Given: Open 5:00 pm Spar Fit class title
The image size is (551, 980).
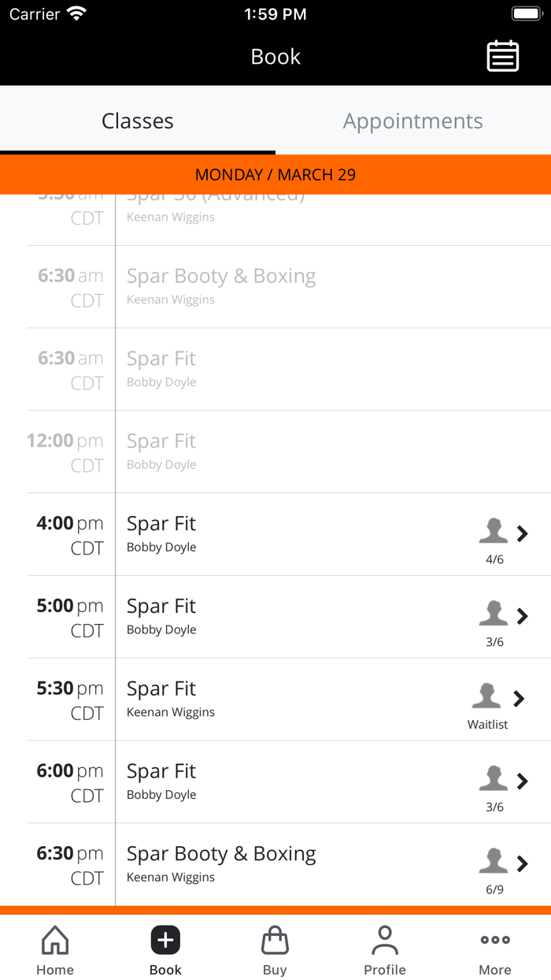Looking at the screenshot, I should [x=161, y=607].
